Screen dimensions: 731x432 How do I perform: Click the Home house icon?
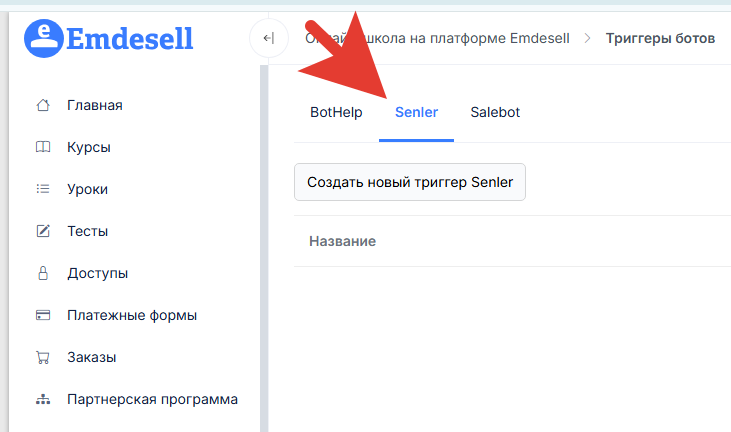click(x=42, y=105)
